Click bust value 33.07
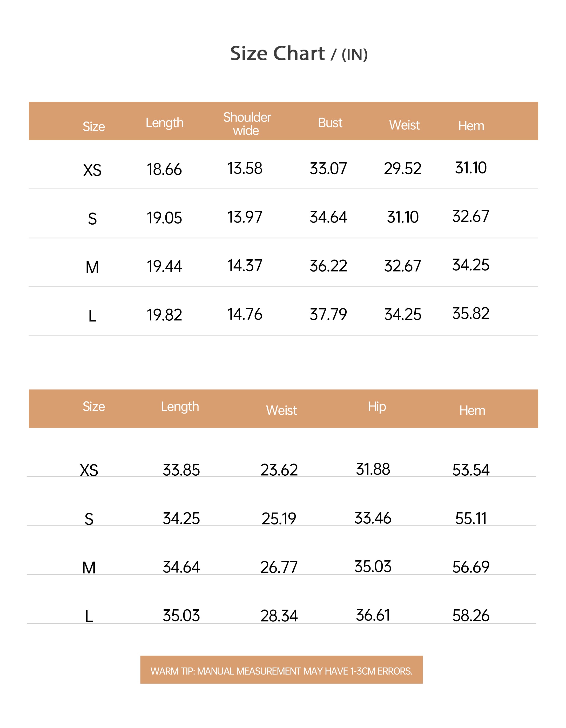The image size is (566, 728). 328,168
